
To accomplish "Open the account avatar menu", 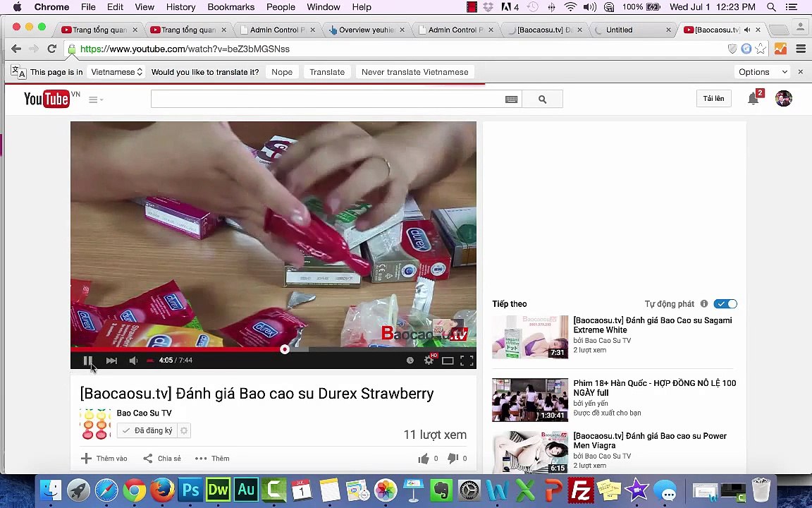I will [x=784, y=99].
